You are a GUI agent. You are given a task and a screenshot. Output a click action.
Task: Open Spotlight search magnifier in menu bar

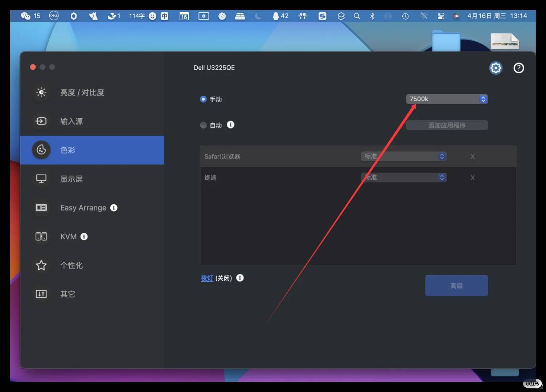357,16
